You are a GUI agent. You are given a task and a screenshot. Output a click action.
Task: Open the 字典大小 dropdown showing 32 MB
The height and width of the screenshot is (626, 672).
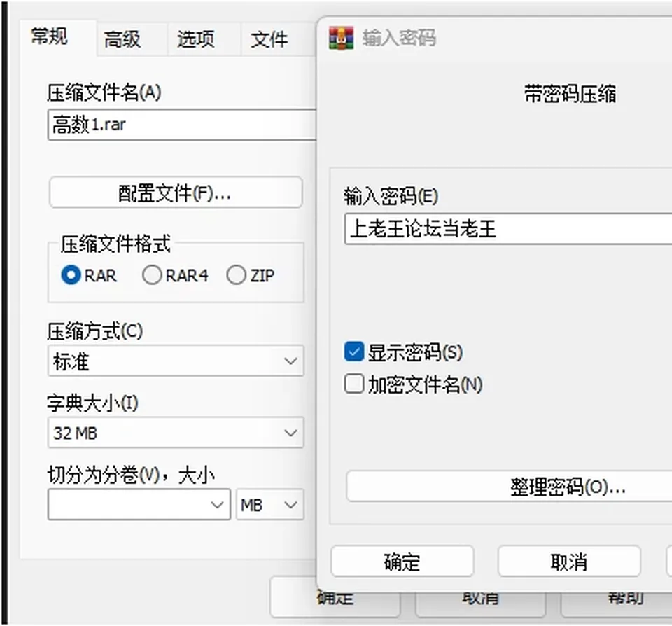(176, 433)
